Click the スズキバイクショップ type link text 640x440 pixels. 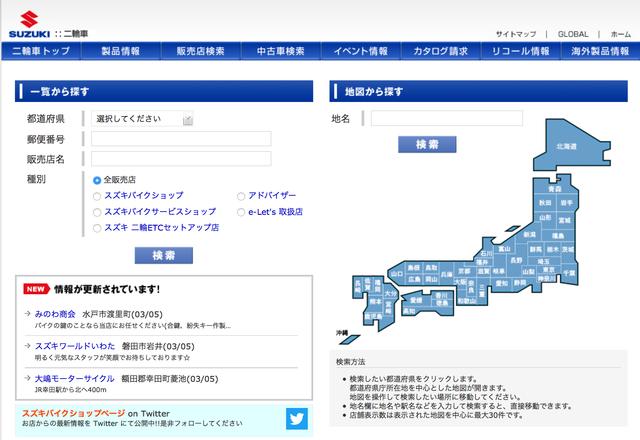tap(144, 196)
